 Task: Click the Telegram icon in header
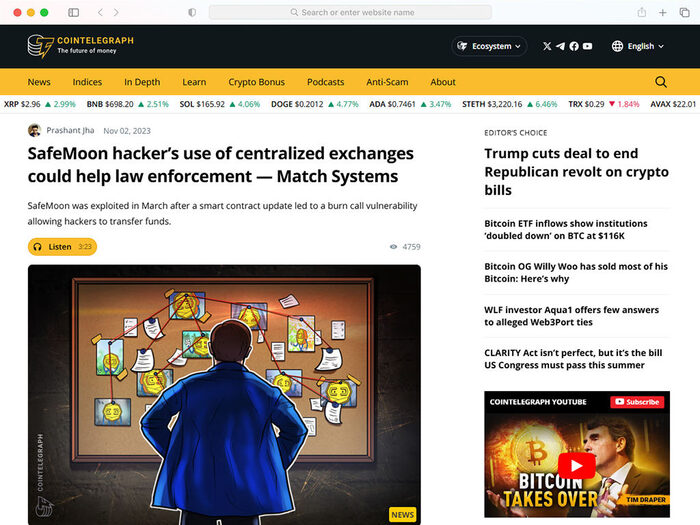click(x=560, y=46)
